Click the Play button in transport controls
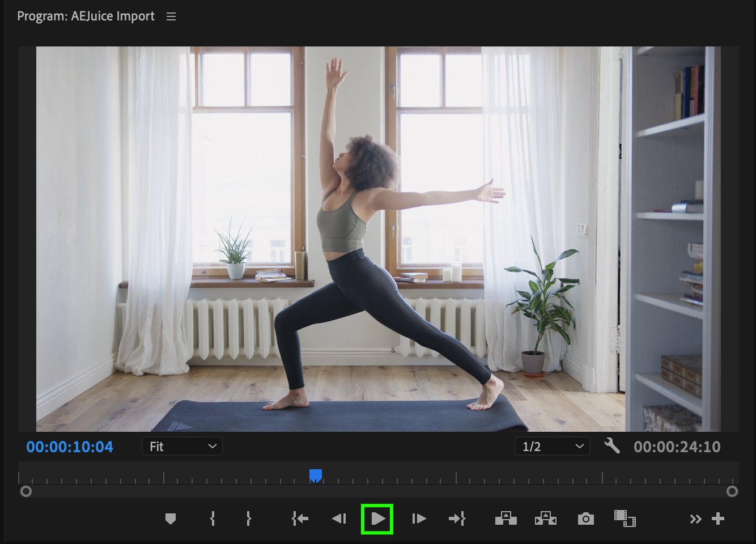 tap(377, 518)
